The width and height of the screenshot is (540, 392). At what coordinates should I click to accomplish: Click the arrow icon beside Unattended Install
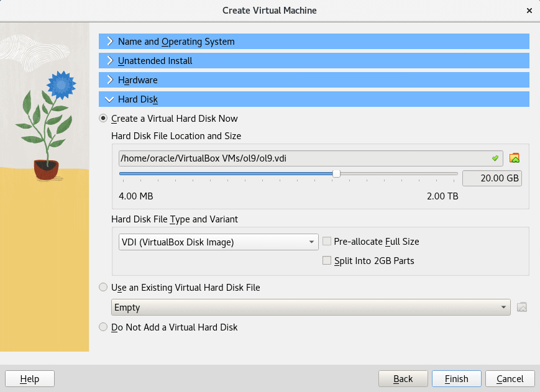pos(110,61)
